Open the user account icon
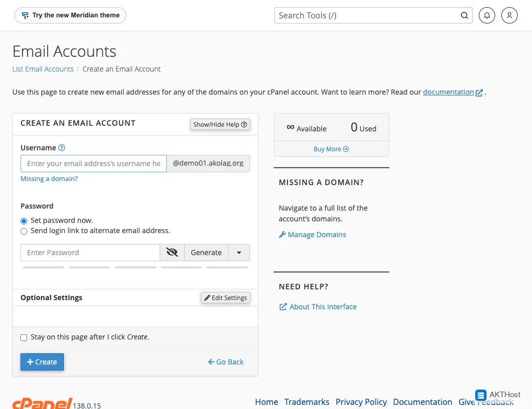The image size is (532, 409). click(509, 15)
